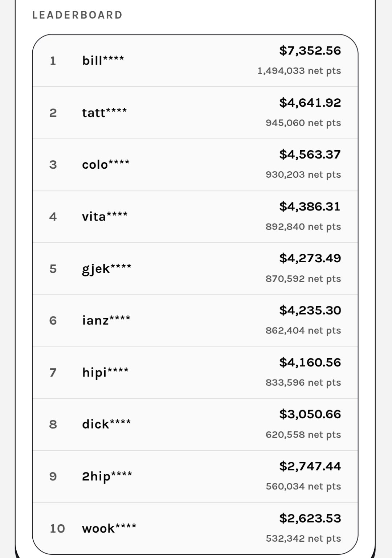Open the dick**** player entry
Viewport: 392px width, 558px height.
[195, 424]
